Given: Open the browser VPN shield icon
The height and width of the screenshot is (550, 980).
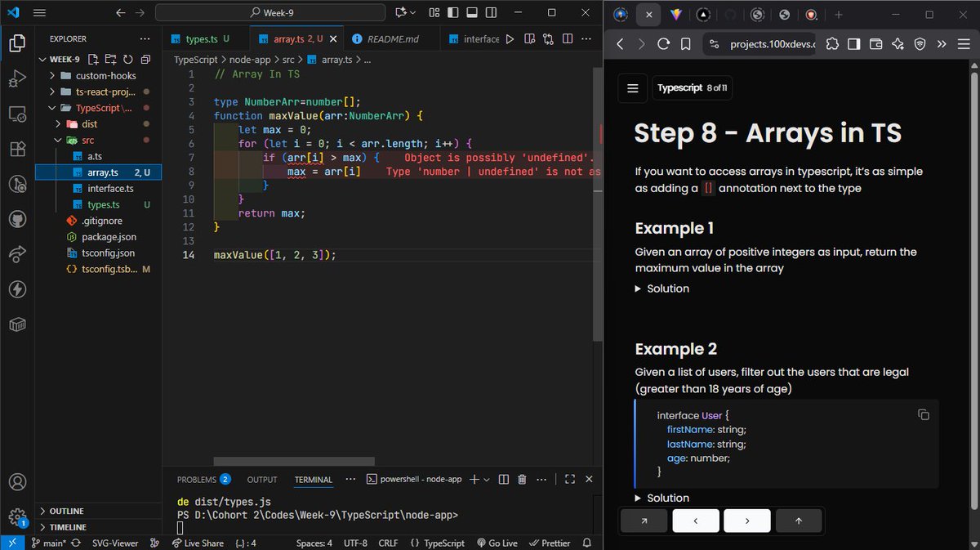Looking at the screenshot, I should point(920,44).
